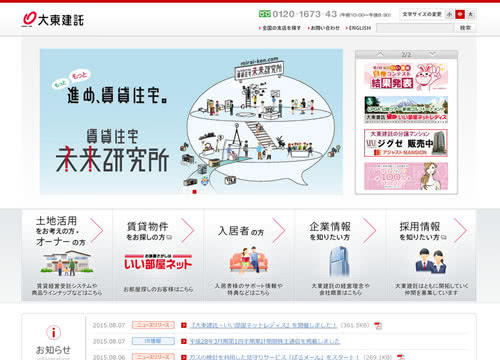Open the ジグゼ 販売中 mansion banner

click(x=406, y=143)
